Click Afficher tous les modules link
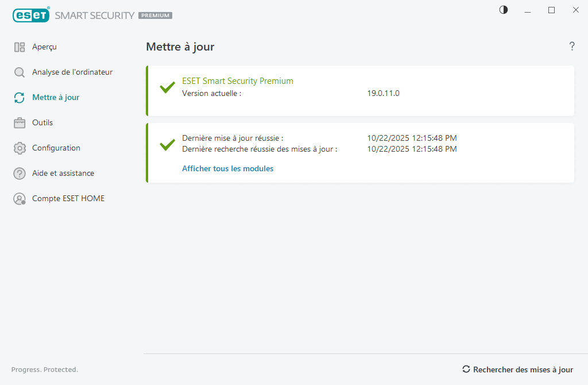This screenshot has width=588, height=385. tap(227, 169)
